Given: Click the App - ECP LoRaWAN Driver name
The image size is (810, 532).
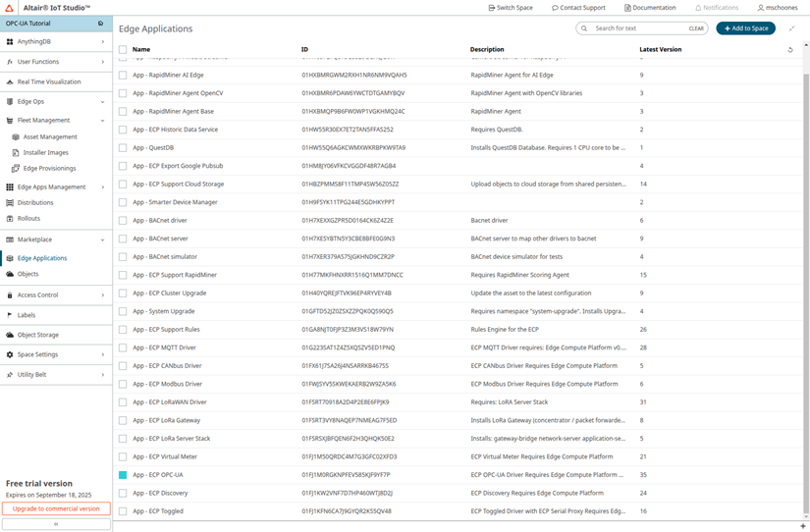Looking at the screenshot, I should pos(170,402).
